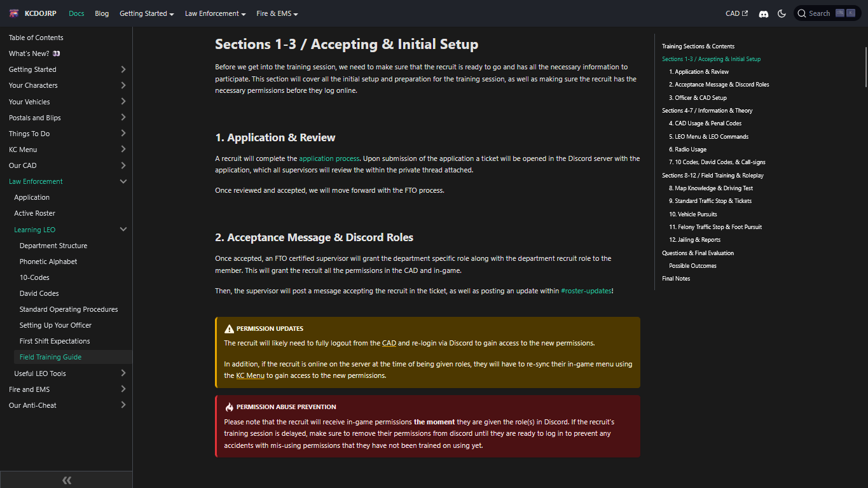Open the #roster-updates channel link

[x=586, y=291]
